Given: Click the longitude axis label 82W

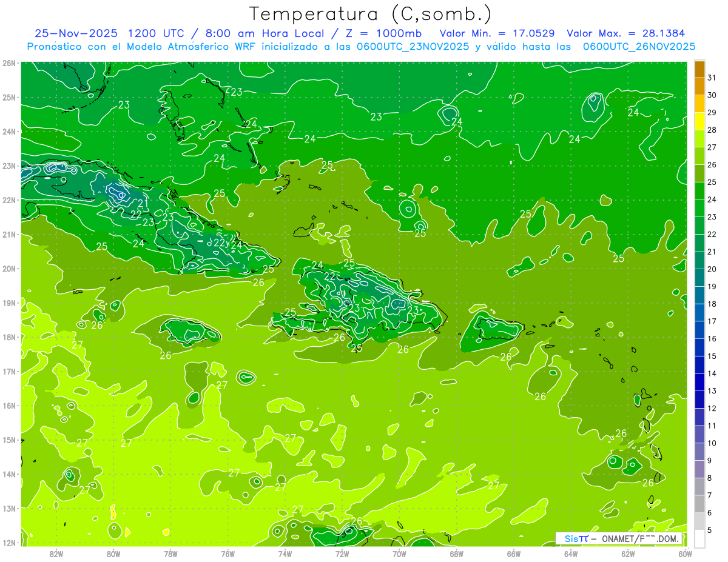Looking at the screenshot, I should pos(56,553).
